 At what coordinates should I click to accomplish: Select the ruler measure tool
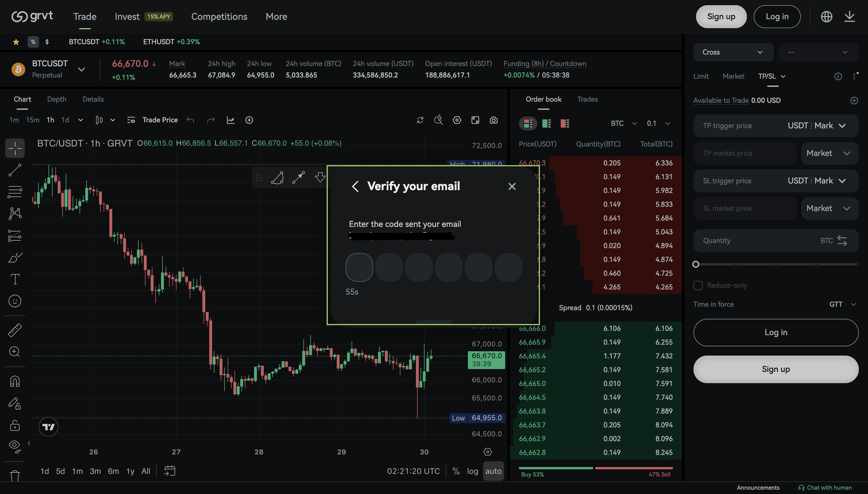[15, 330]
